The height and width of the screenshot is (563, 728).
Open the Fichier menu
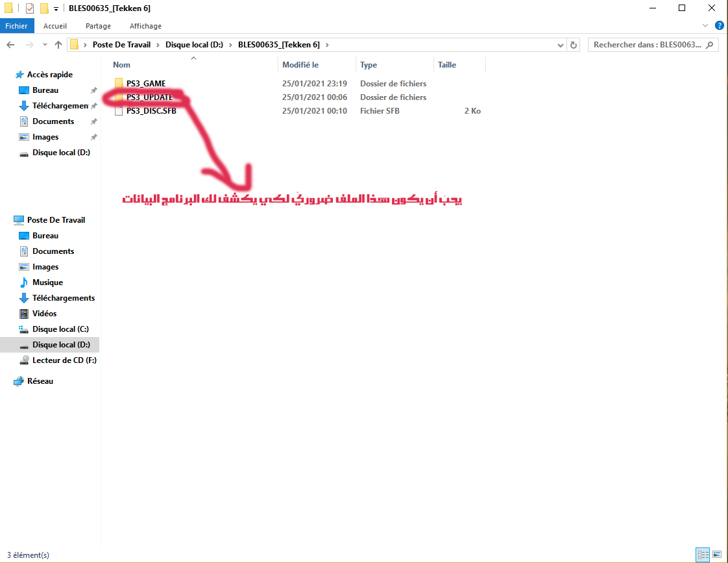[16, 26]
